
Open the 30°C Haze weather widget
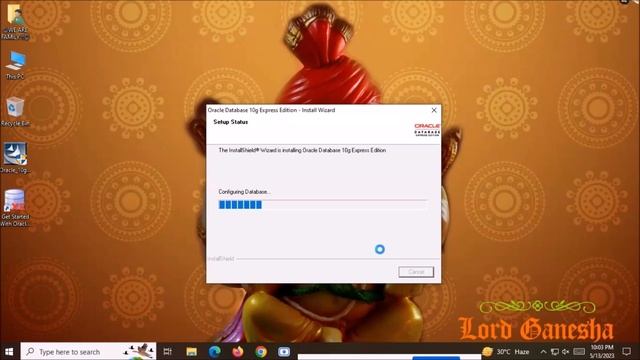(x=506, y=351)
